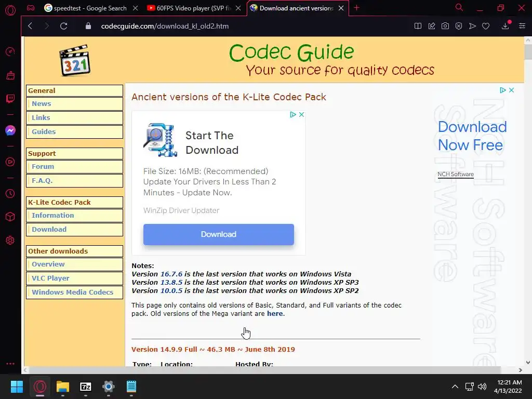Open Easy Setup sliders icon
The width and height of the screenshot is (532, 399).
click(522, 26)
